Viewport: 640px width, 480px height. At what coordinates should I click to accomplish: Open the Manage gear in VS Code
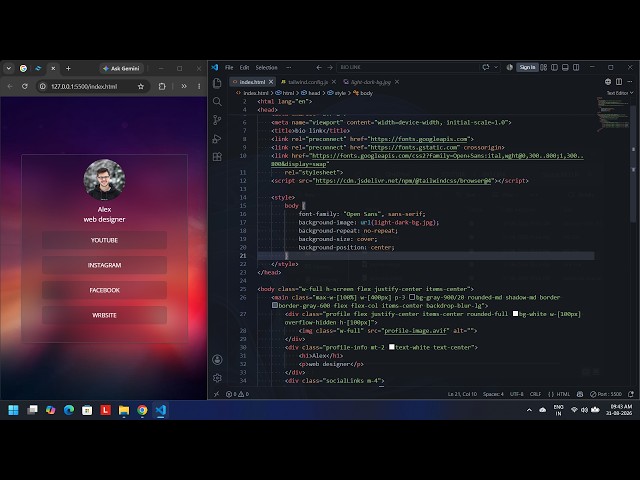[x=217, y=378]
